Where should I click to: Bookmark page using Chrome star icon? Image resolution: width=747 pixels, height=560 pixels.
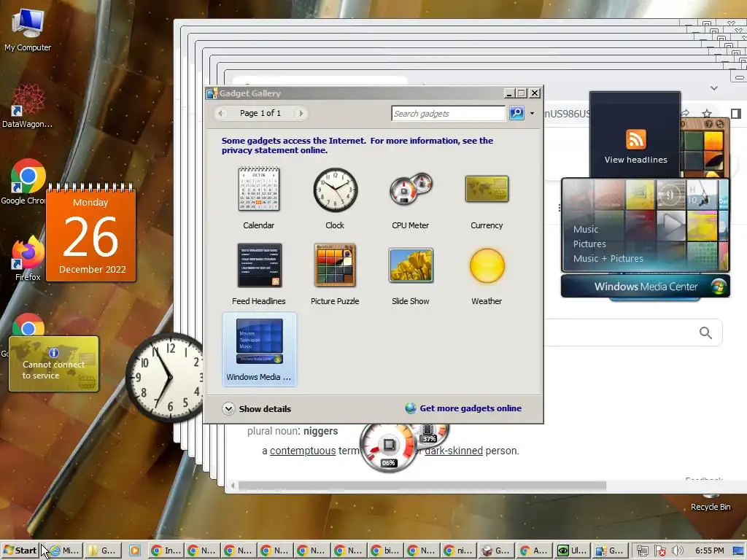(706, 113)
